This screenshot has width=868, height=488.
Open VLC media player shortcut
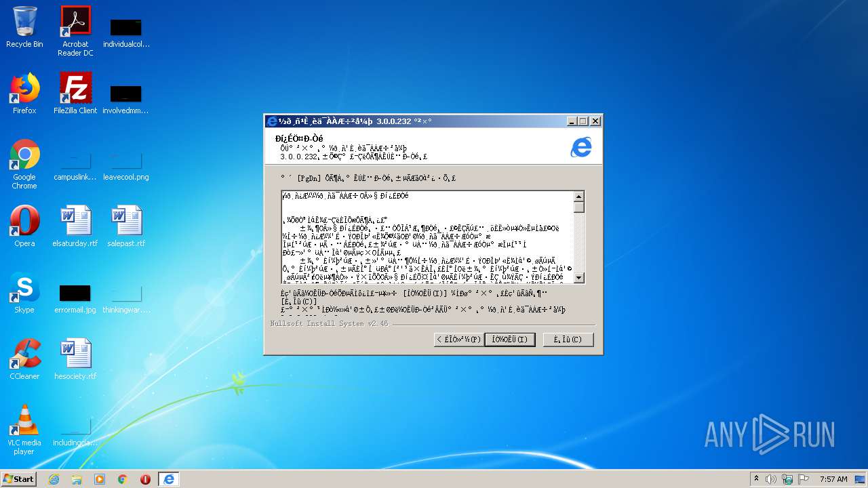24,430
